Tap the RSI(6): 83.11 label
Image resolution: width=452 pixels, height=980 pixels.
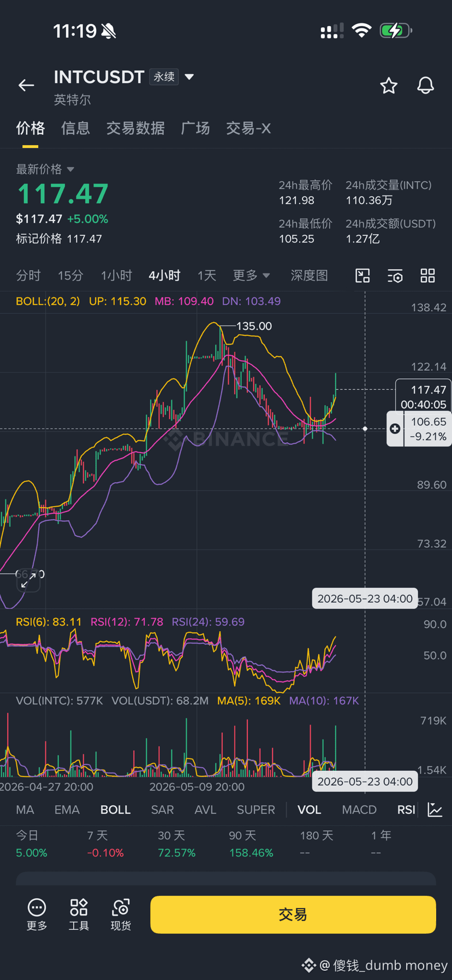coord(49,622)
